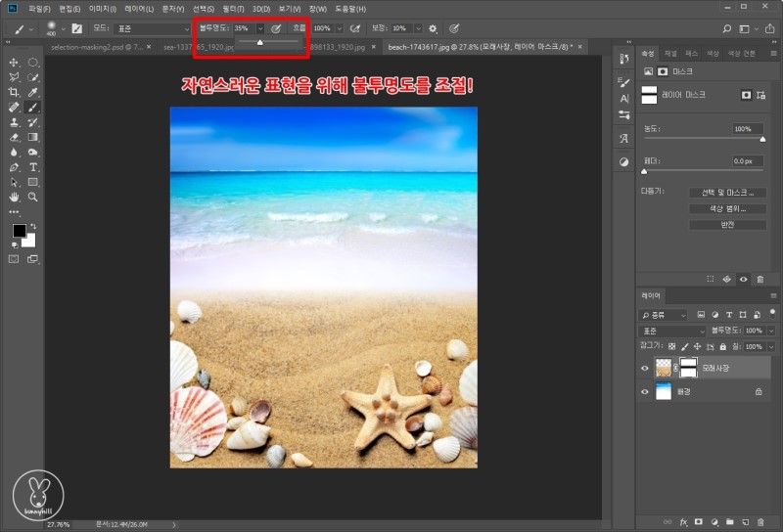Select the Move tool

click(14, 62)
